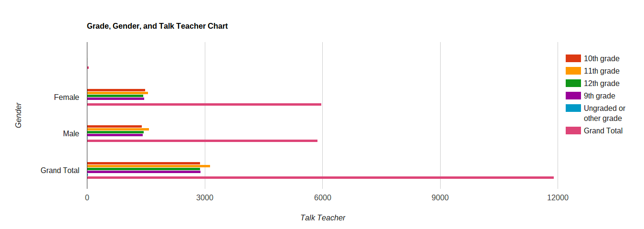
Task: Click the 11th grade orange legend swatch
Action: pos(573,71)
